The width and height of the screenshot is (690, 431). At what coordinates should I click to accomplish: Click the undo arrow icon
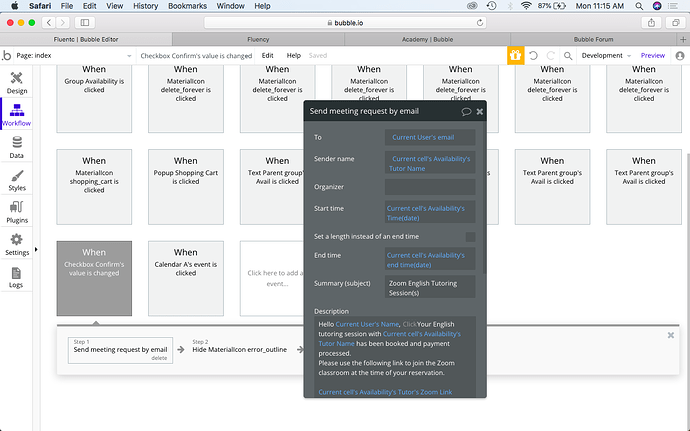533,55
